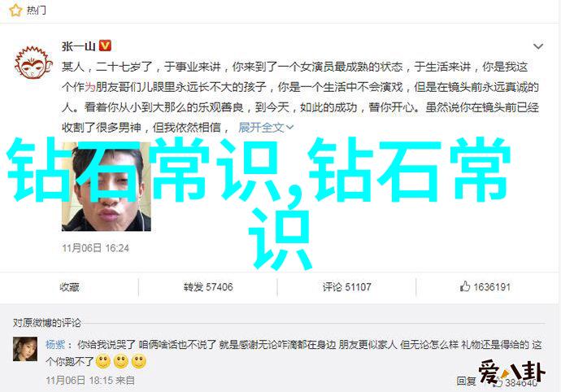Click the 爱八卦 watermark logo

click(511, 373)
